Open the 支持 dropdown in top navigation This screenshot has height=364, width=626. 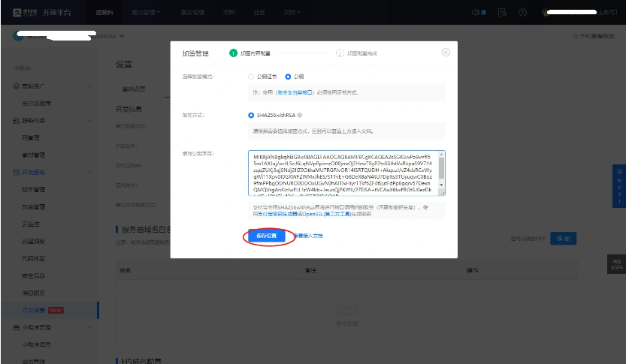point(293,13)
